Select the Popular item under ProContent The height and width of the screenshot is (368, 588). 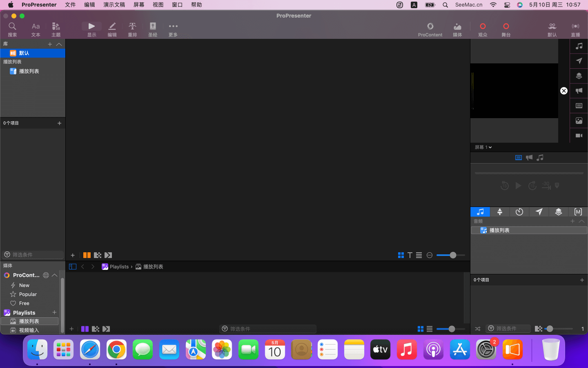pos(28,294)
